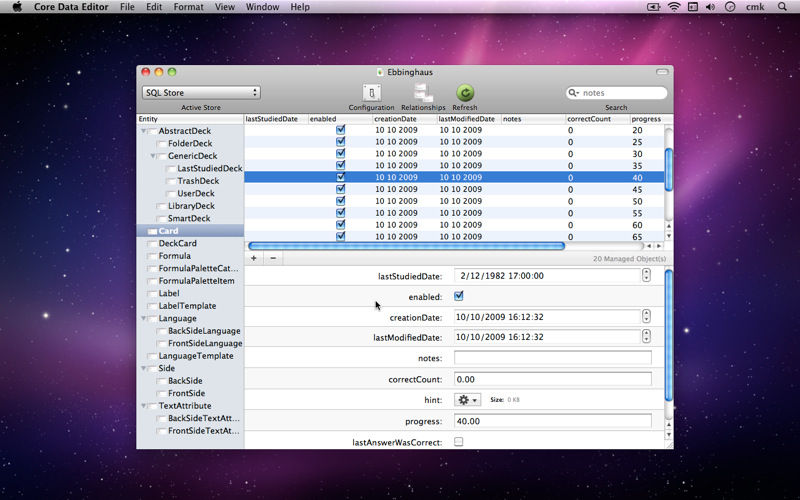Open the Time Machine clock icon

730,7
